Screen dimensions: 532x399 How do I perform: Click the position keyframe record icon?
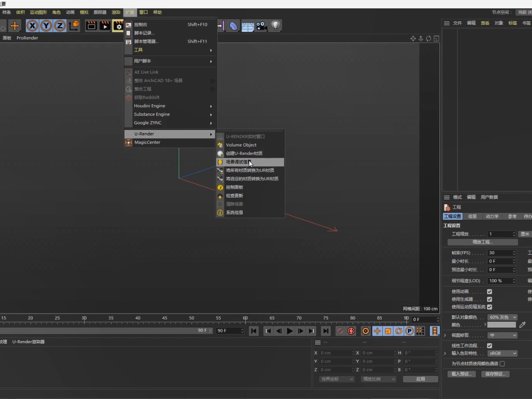click(x=378, y=331)
